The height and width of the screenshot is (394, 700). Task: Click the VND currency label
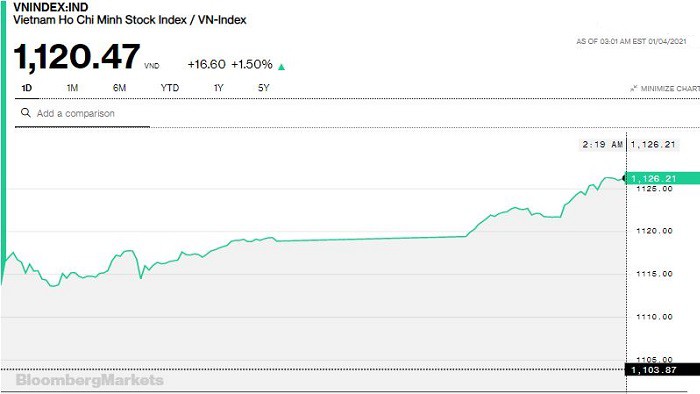[x=152, y=66]
